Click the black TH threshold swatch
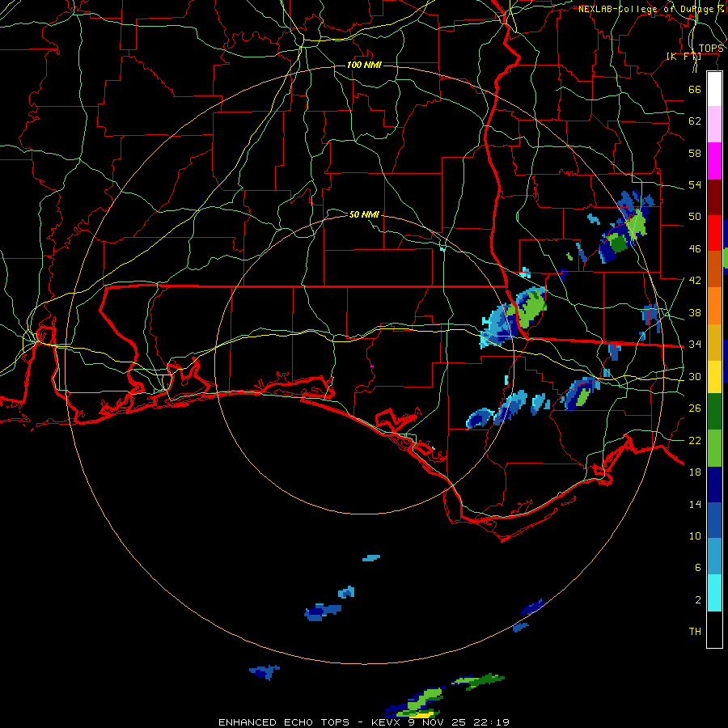728x728 pixels. (714, 629)
